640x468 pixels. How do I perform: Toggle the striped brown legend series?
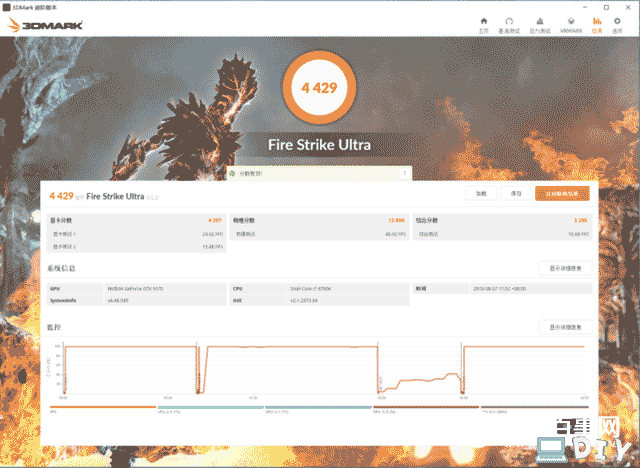(426, 407)
